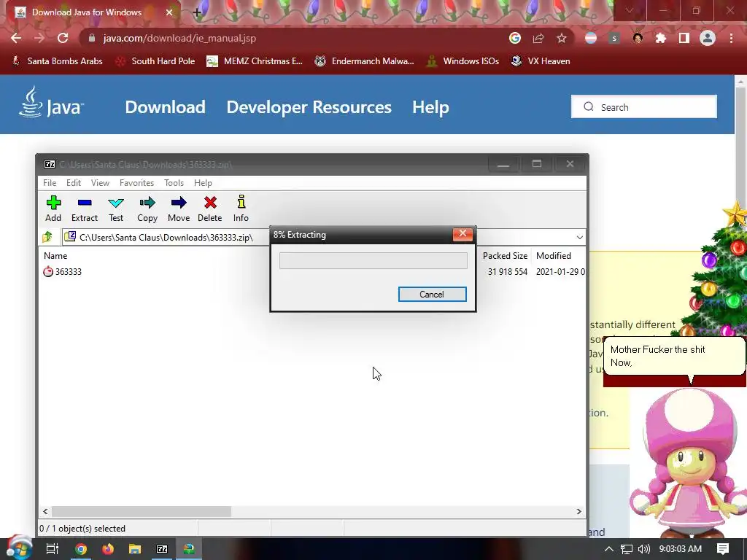
Task: Go back in Chrome browser
Action: [16, 38]
